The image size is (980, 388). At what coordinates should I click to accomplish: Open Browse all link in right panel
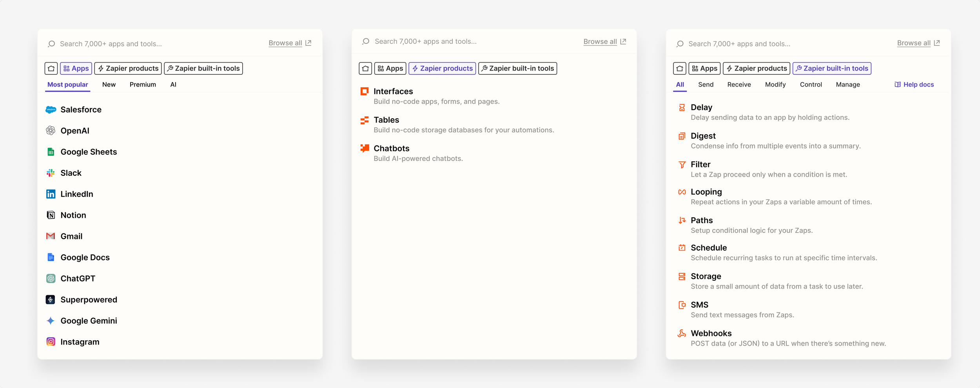point(918,43)
